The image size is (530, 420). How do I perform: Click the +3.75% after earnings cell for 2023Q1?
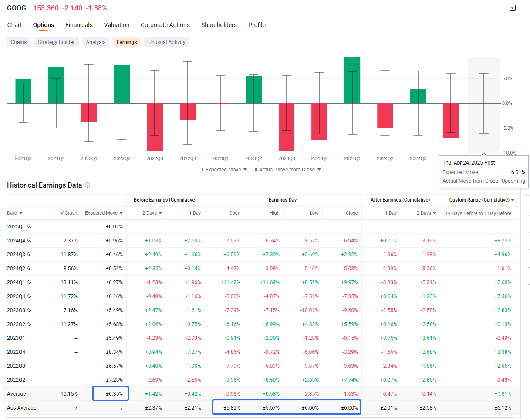click(x=388, y=338)
